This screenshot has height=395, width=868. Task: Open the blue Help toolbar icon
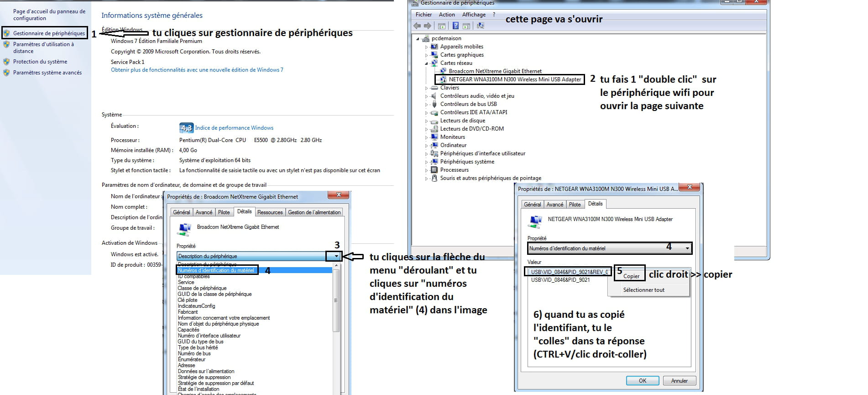click(455, 26)
